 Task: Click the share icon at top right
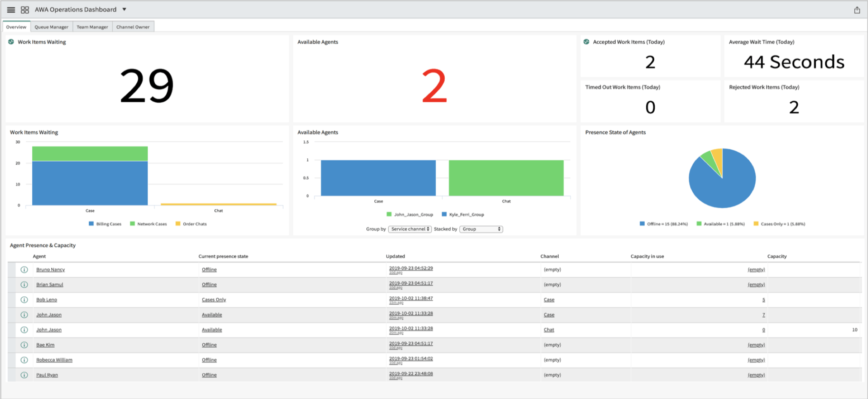tap(857, 10)
